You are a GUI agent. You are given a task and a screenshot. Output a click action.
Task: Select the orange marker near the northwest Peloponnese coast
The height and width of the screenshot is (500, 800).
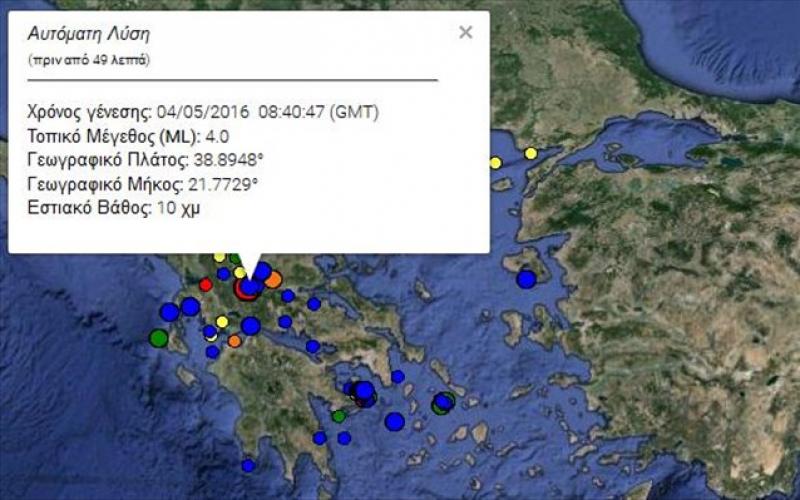(234, 340)
